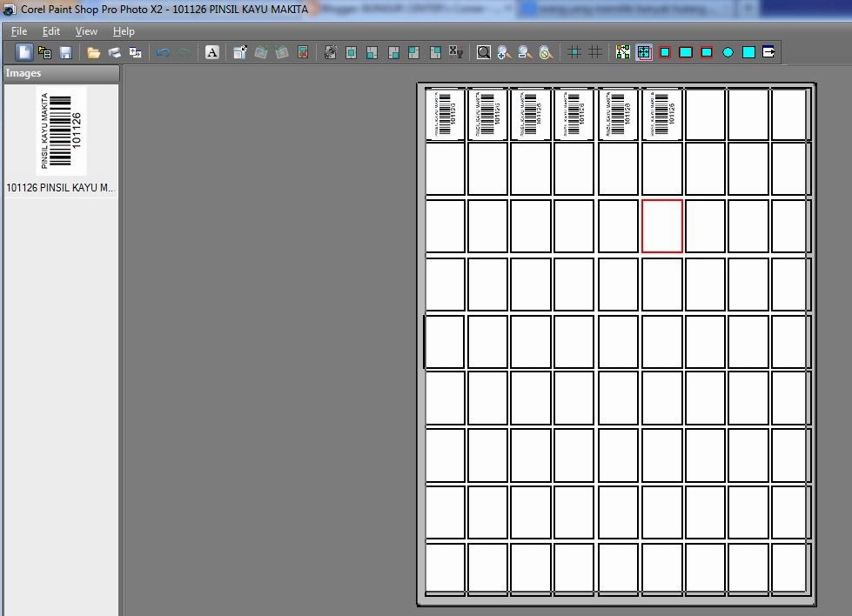The width and height of the screenshot is (852, 616).
Task: Zoom out with the minus magnifier
Action: click(x=525, y=52)
